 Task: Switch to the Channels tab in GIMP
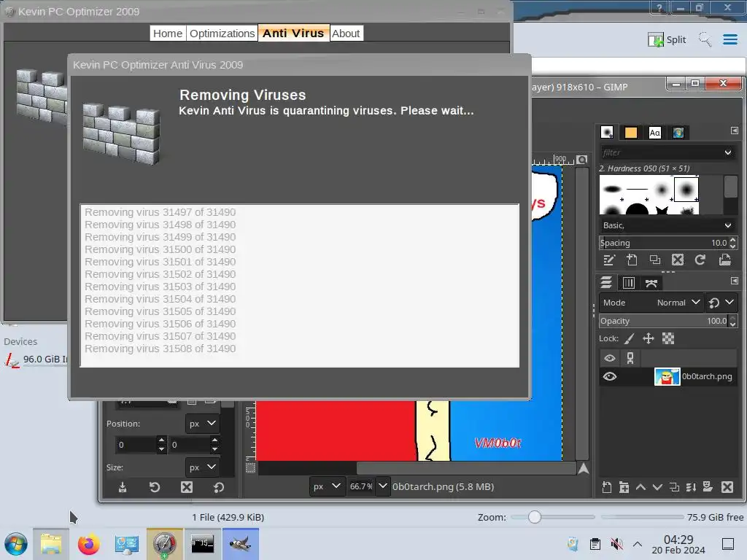pyautogui.click(x=629, y=283)
